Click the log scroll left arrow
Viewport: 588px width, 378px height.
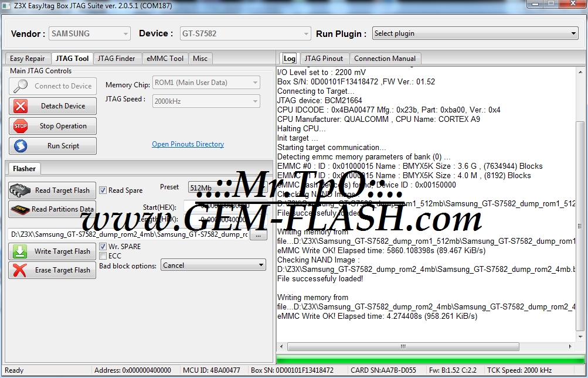pos(281,346)
